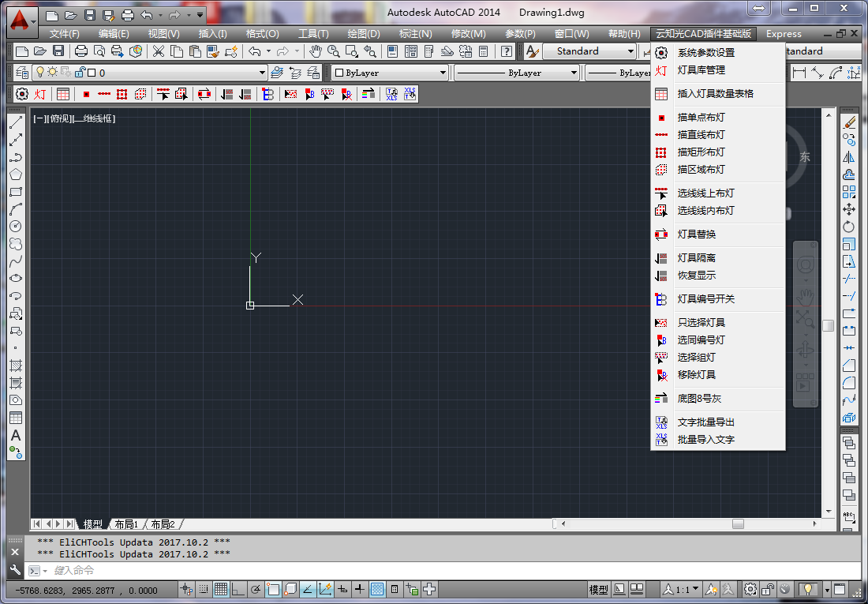Screen dimensions: 868x604
Task: Expand the undo history dropdown arrow
Action: pyautogui.click(x=268, y=51)
